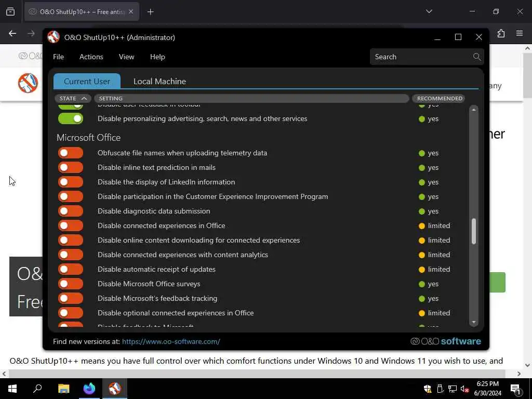Select "Disable Microsoft Office surveys" text
The height and width of the screenshot is (399, 532).
(x=149, y=284)
